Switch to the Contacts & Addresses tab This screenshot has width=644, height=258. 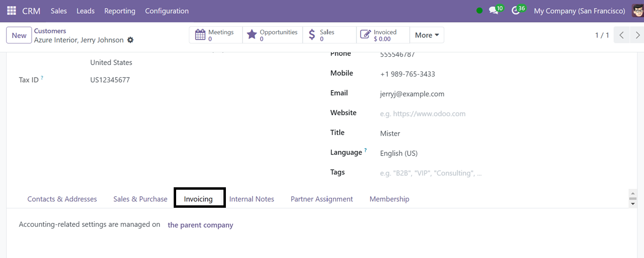click(62, 199)
